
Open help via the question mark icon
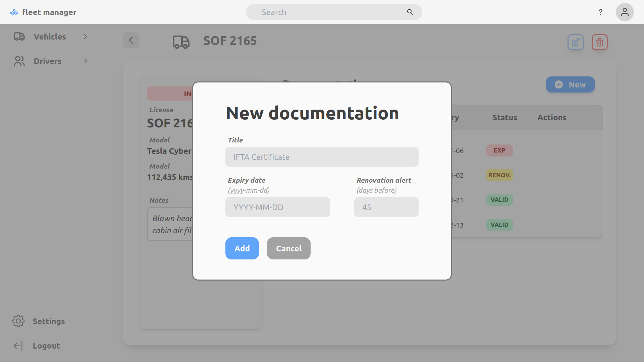[600, 12]
